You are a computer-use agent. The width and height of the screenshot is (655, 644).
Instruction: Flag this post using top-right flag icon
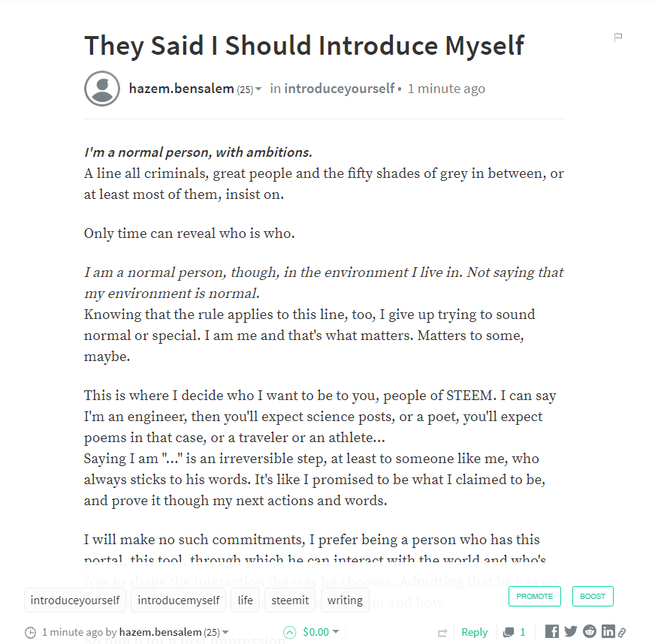[617, 36]
